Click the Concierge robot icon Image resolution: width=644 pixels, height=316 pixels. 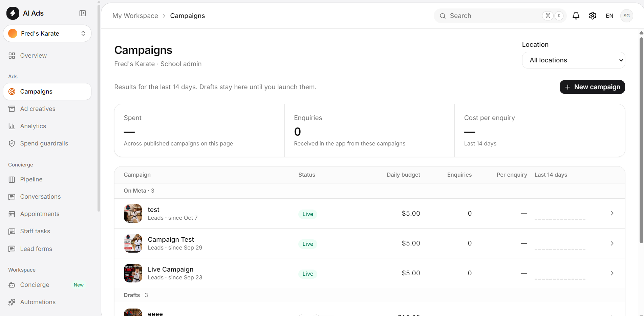12,285
